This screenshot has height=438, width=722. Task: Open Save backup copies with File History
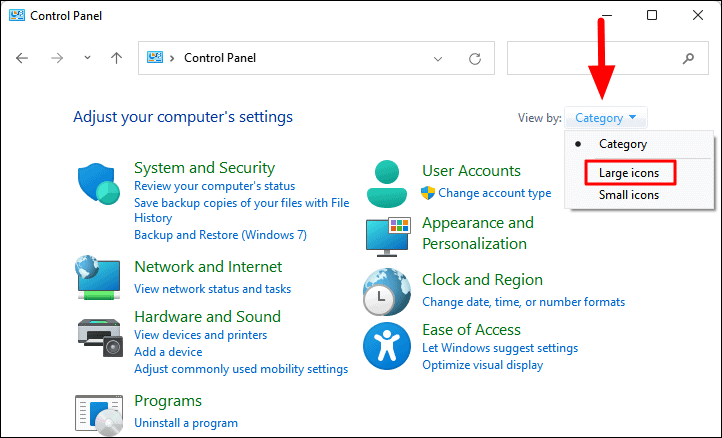point(242,210)
